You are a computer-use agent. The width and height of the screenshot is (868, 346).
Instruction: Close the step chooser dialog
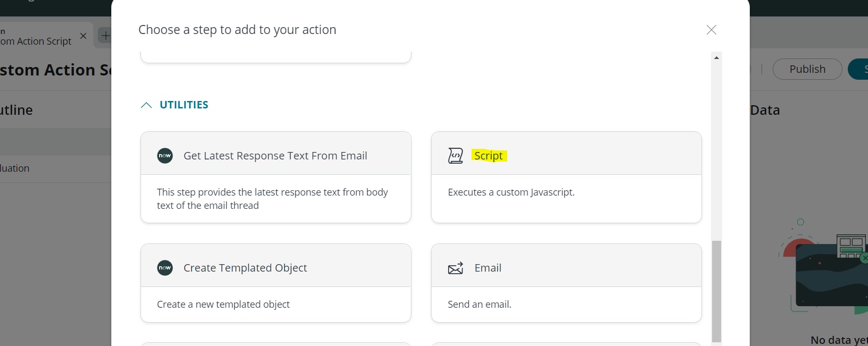tap(711, 30)
